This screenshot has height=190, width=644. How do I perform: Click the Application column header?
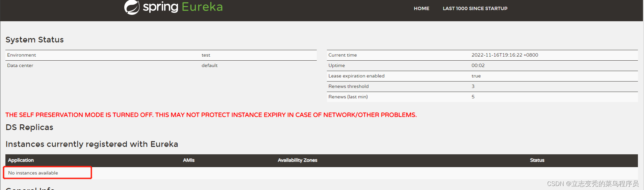point(21,160)
